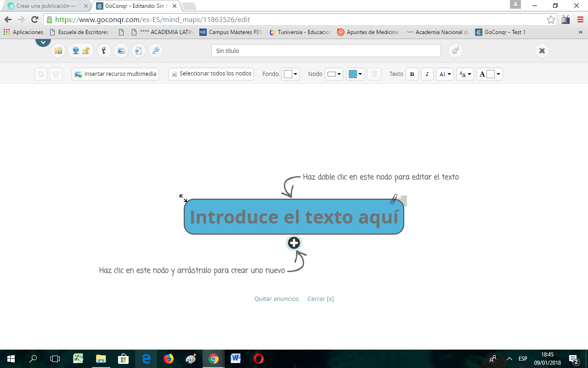
Task: Click the picture icon in the top toolbar
Action: (121, 51)
